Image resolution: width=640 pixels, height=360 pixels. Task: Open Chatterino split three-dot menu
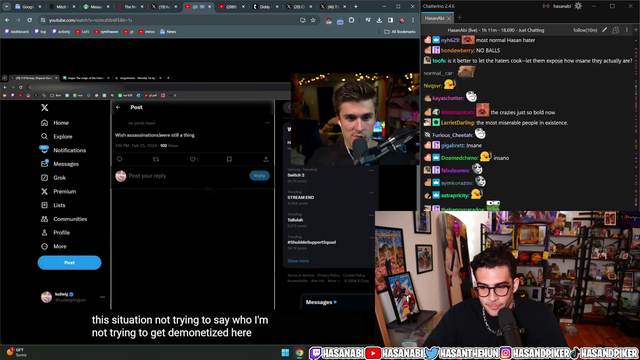pyautogui.click(x=627, y=30)
